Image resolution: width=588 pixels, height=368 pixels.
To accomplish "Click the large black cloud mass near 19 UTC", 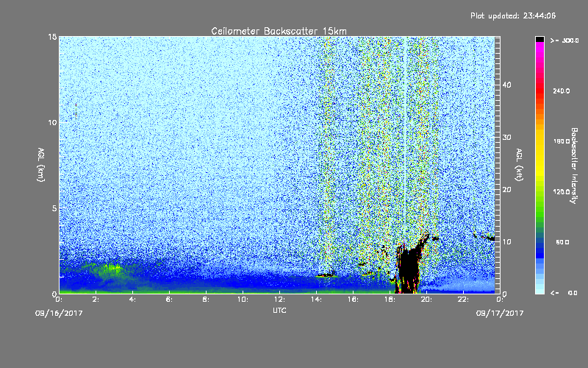I will click(x=408, y=269).
